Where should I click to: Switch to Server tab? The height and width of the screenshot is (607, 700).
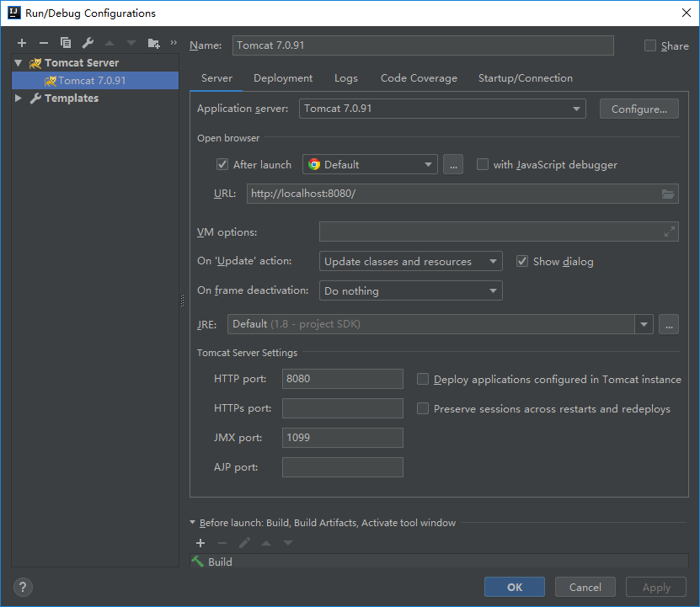coord(216,78)
